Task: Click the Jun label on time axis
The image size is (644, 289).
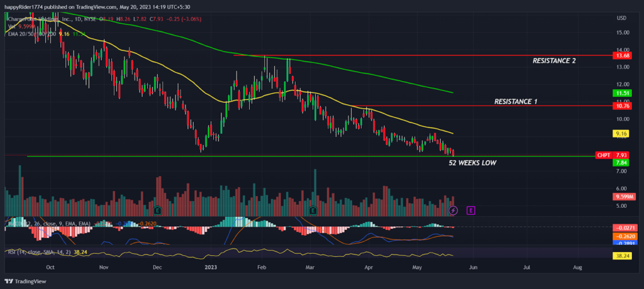Action: 473,267
